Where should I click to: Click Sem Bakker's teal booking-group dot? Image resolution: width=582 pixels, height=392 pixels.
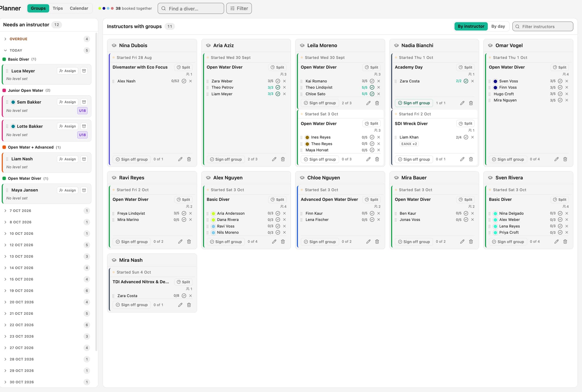pos(13,102)
